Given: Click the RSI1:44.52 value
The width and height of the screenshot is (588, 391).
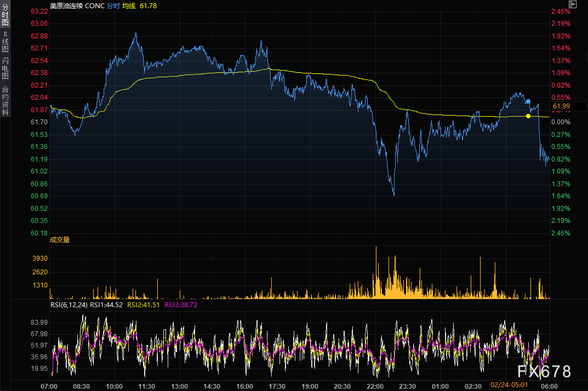Looking at the screenshot, I should pyautogui.click(x=106, y=305).
